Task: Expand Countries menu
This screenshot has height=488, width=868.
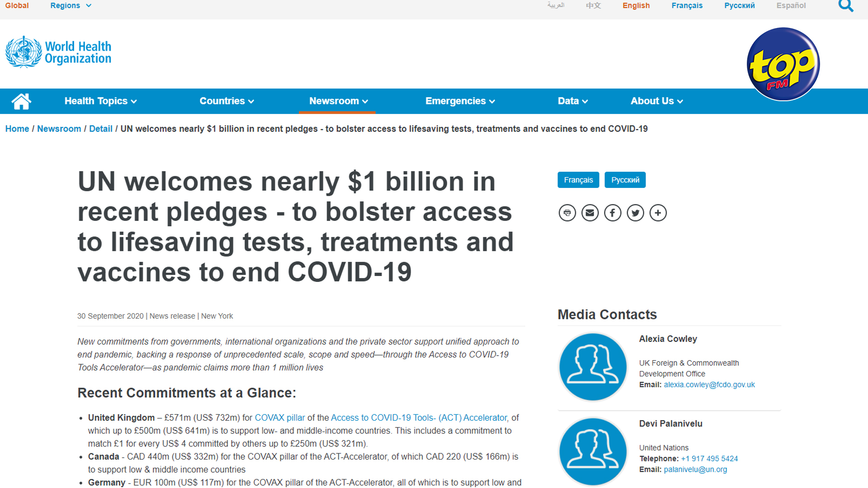Action: click(x=227, y=101)
